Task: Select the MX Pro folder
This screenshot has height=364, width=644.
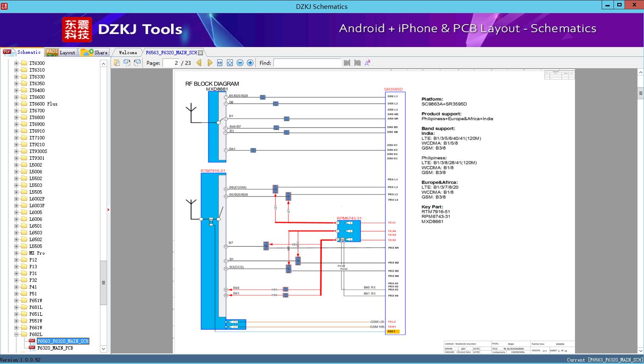Action: [37, 253]
